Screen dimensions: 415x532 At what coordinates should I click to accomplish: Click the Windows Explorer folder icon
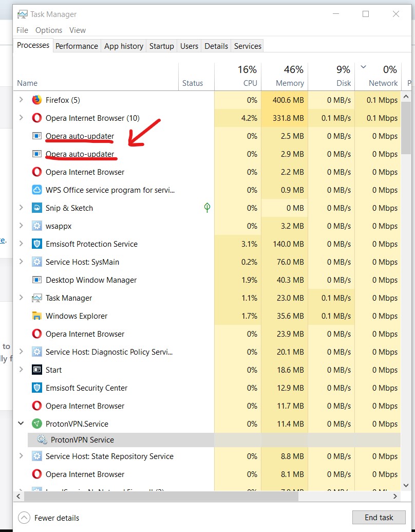(x=37, y=316)
